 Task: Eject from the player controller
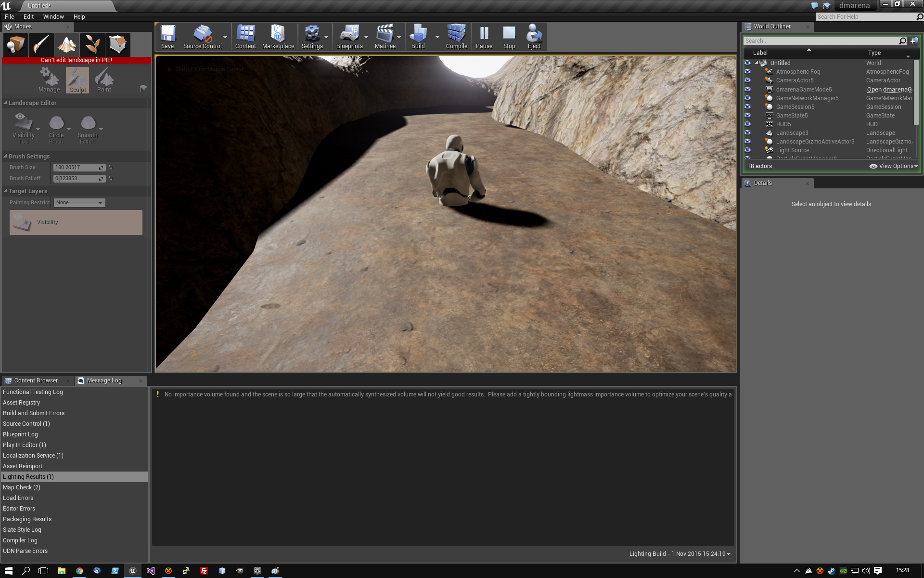pos(534,37)
